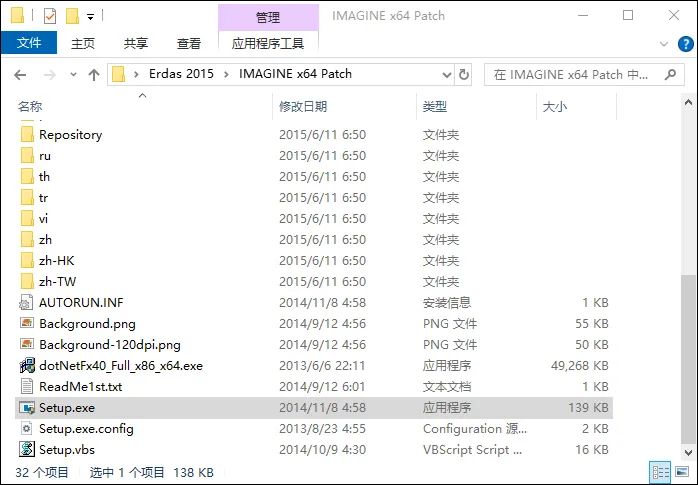This screenshot has width=698, height=485.
Task: Click the 2013/8/23 4:55 date cell
Action: [322, 429]
